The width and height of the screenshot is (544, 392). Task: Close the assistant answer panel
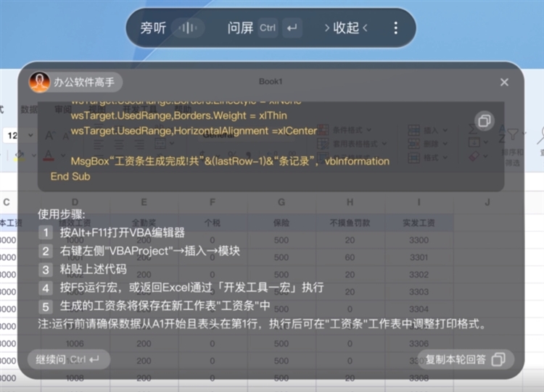504,83
